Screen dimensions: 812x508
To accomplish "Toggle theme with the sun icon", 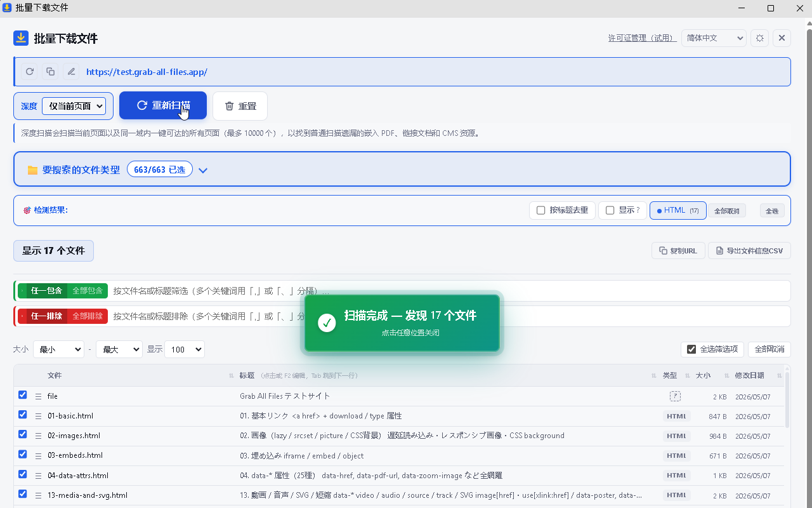I will pos(760,38).
